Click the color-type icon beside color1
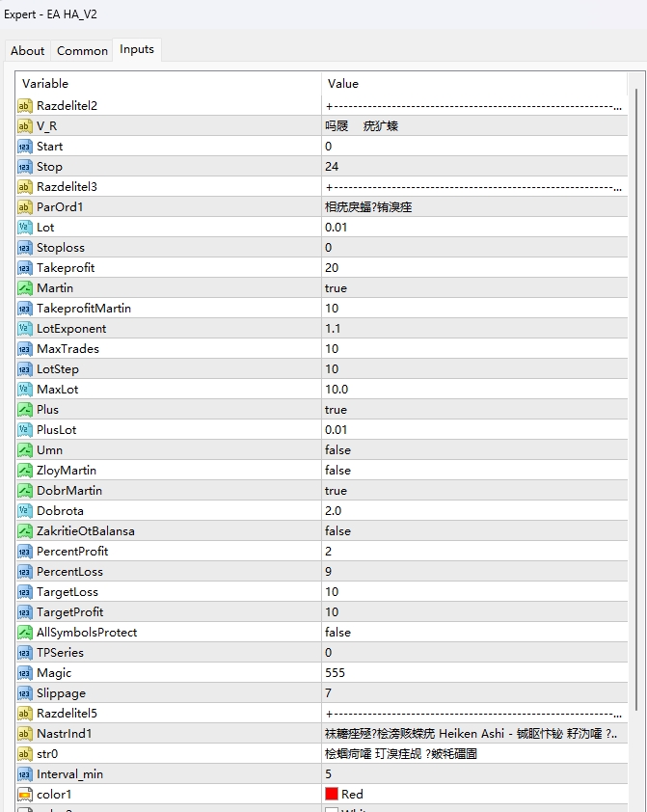Viewport: 647px width, 812px height. point(25,795)
